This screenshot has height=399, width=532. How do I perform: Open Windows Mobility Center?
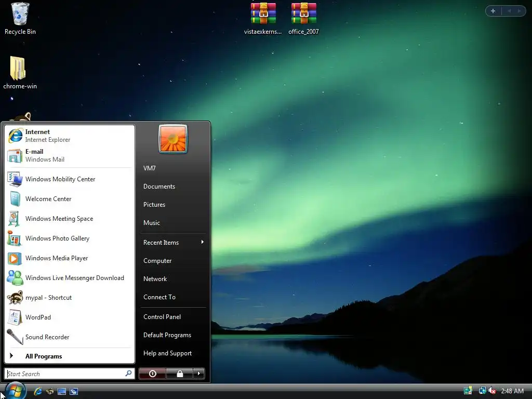tap(70, 179)
